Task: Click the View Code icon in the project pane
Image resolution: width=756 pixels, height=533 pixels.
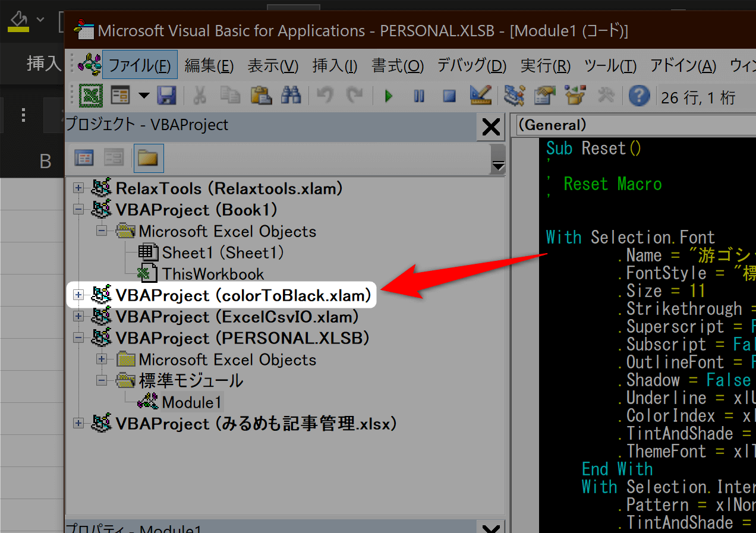Action: click(x=84, y=158)
